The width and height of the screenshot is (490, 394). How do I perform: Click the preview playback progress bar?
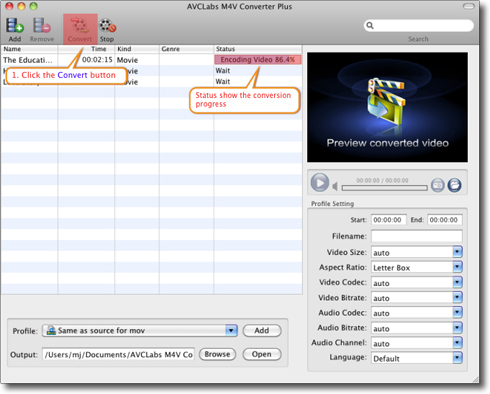[384, 188]
